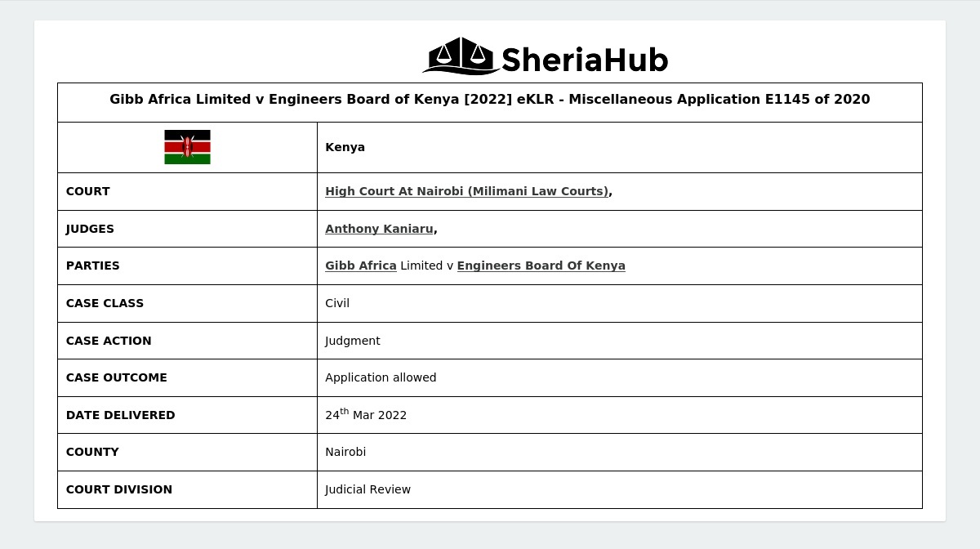Select the JUDGES row label
The width and height of the screenshot is (980, 549).
90,229
